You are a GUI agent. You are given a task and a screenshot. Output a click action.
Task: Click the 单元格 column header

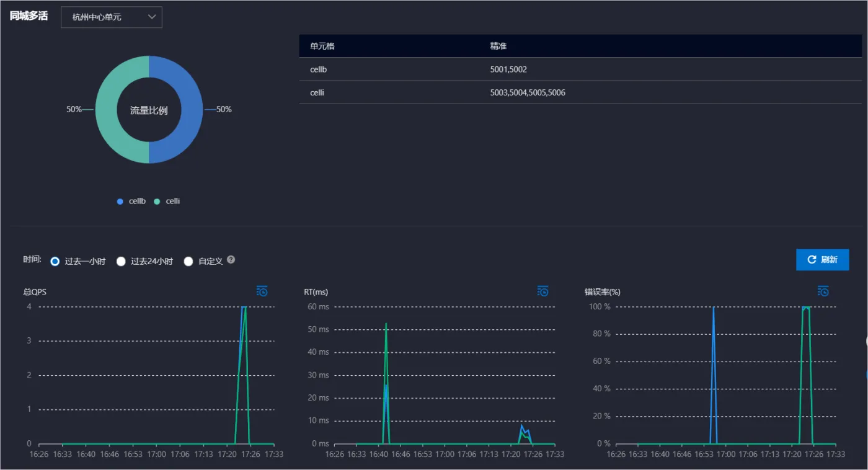[322, 47]
